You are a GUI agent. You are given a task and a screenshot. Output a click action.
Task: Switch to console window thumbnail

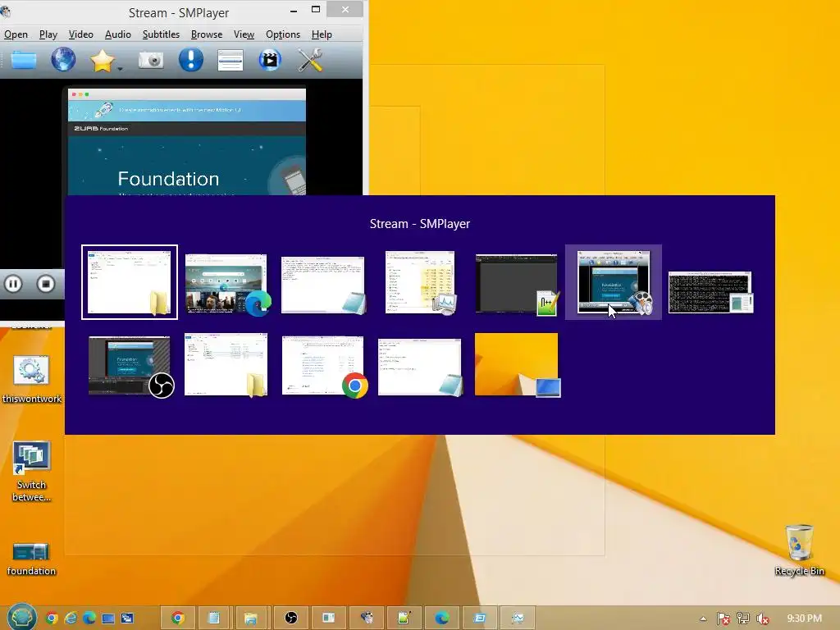click(710, 292)
